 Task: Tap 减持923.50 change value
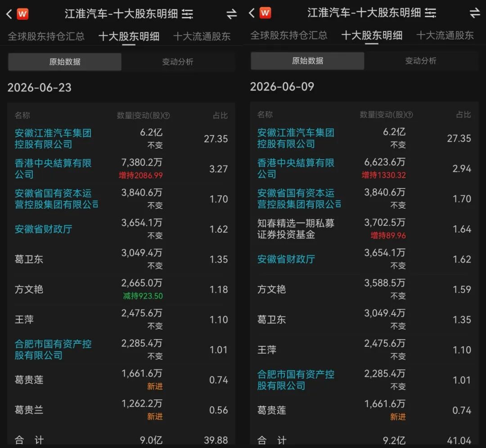coord(143,296)
